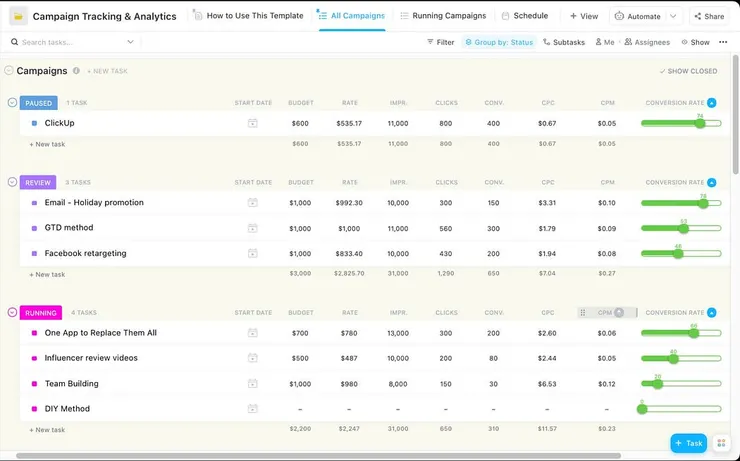740x461 pixels.
Task: Open the Email - Holiday promotion task
Action: pyautogui.click(x=94, y=202)
